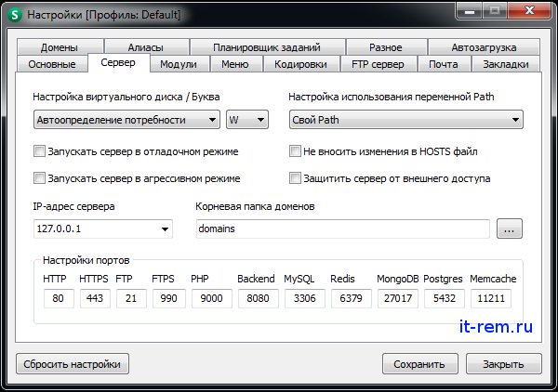Click the FTPS port field with 990
Screen dimensions: 558x392
click(x=169, y=298)
